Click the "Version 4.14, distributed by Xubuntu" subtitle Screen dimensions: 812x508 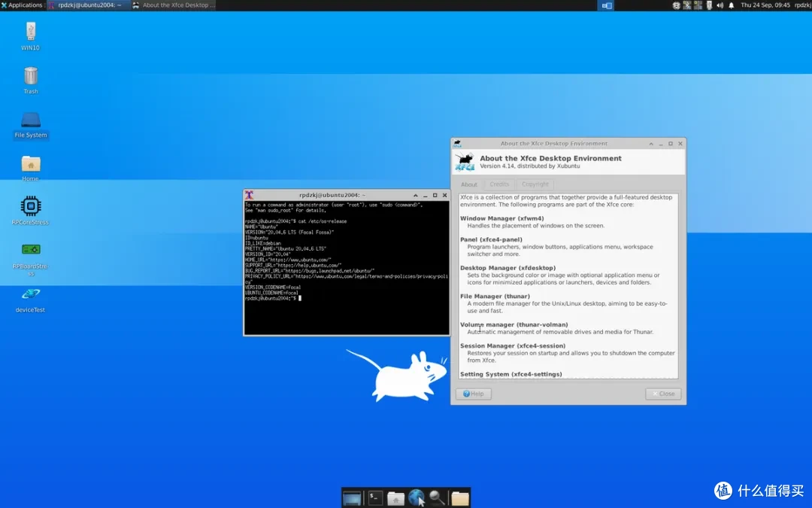(x=530, y=166)
